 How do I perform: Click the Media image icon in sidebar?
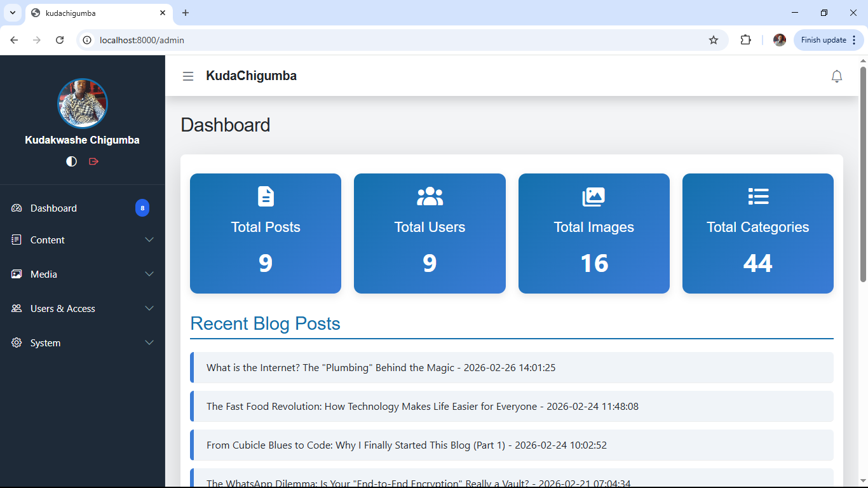click(x=16, y=274)
